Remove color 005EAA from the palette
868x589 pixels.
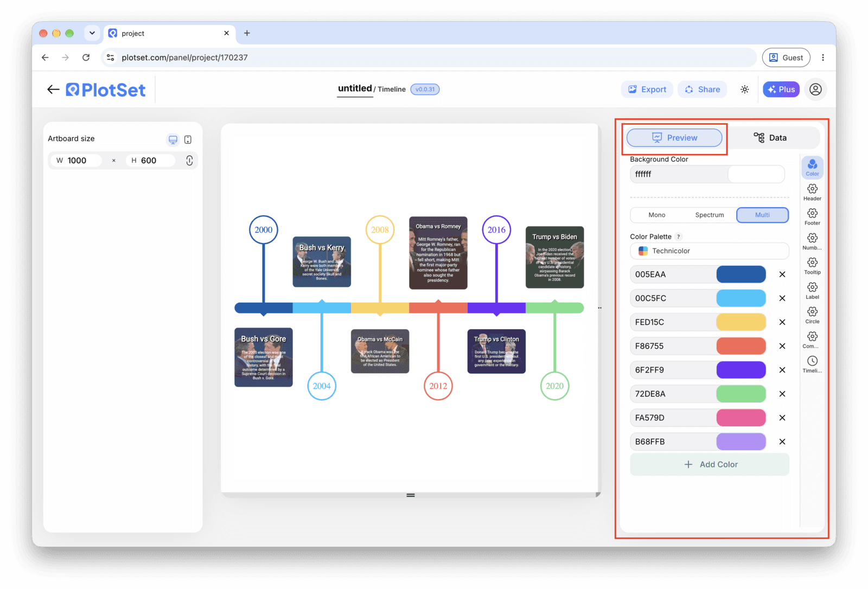click(x=782, y=274)
